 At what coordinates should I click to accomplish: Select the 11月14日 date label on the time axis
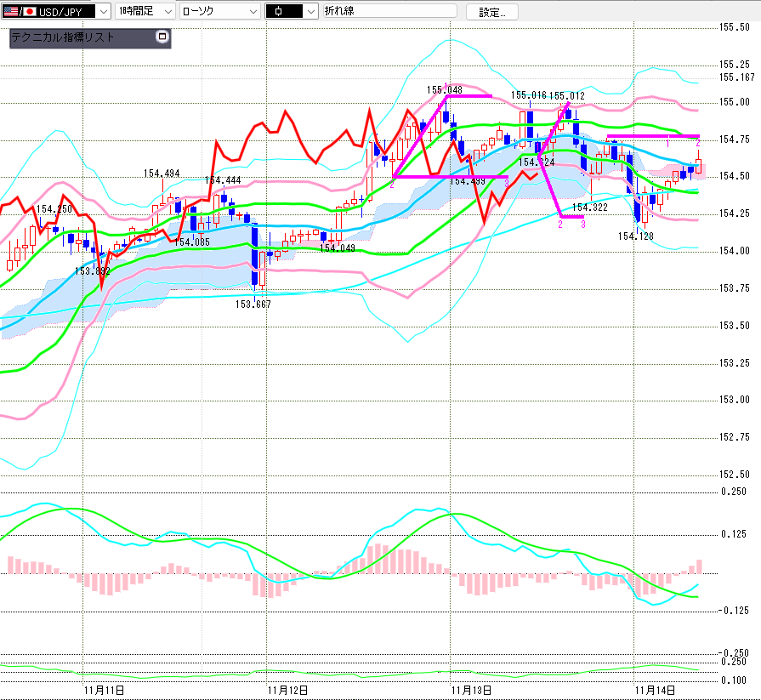(x=656, y=690)
